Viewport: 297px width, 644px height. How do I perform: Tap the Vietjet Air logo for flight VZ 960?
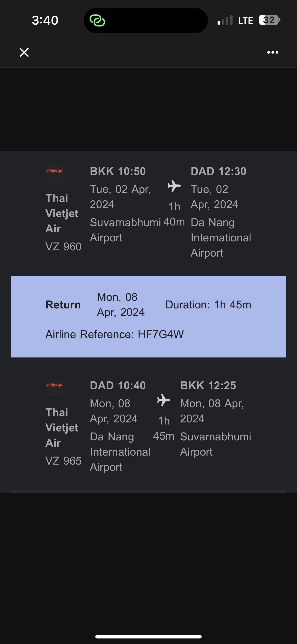click(x=55, y=173)
